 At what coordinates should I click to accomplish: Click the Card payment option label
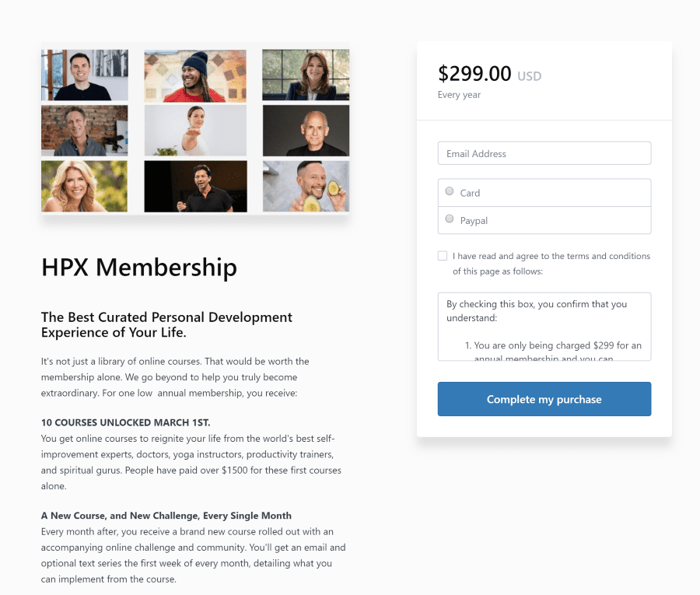pos(470,193)
